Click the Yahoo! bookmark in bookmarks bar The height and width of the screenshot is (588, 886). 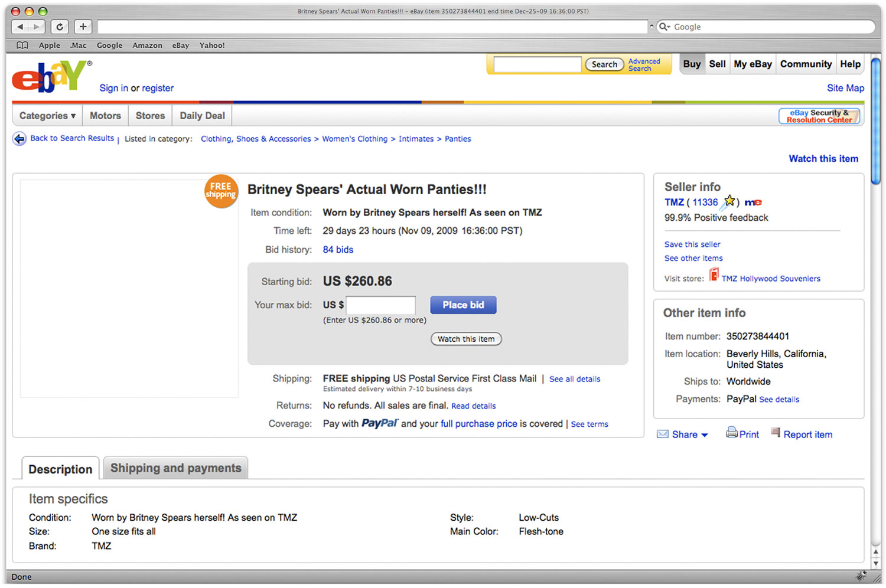pos(212,45)
